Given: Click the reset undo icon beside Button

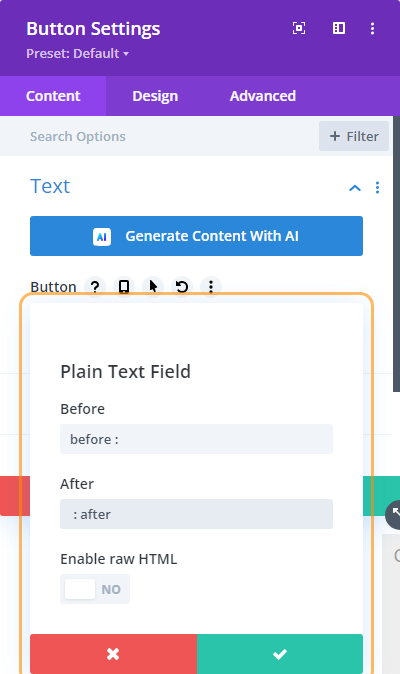Looking at the screenshot, I should tap(182, 287).
